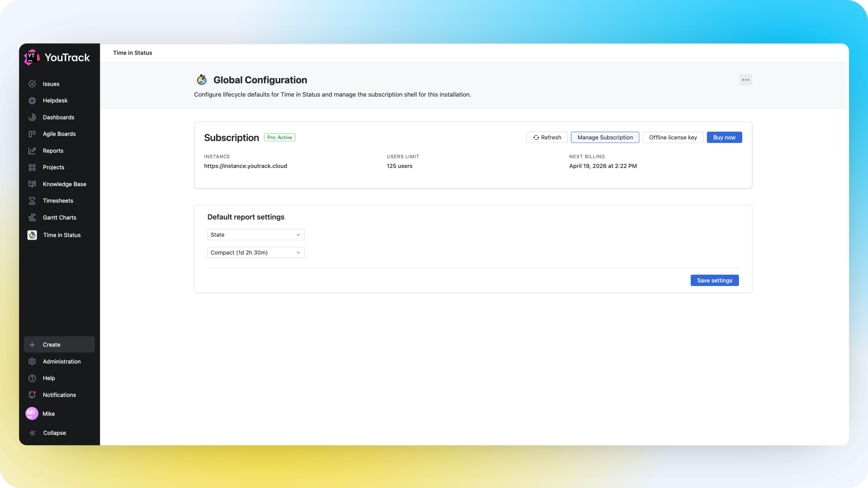Open Knowledge Base menu label
This screenshot has height=488, width=868.
coord(64,184)
